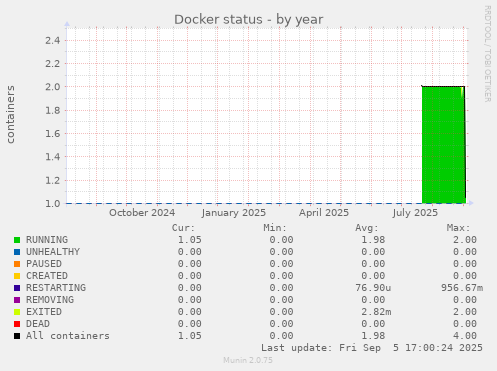This screenshot has height=371, width=497.
Task: Click the 'October 2024' axis label
Action: pyautogui.click(x=142, y=213)
